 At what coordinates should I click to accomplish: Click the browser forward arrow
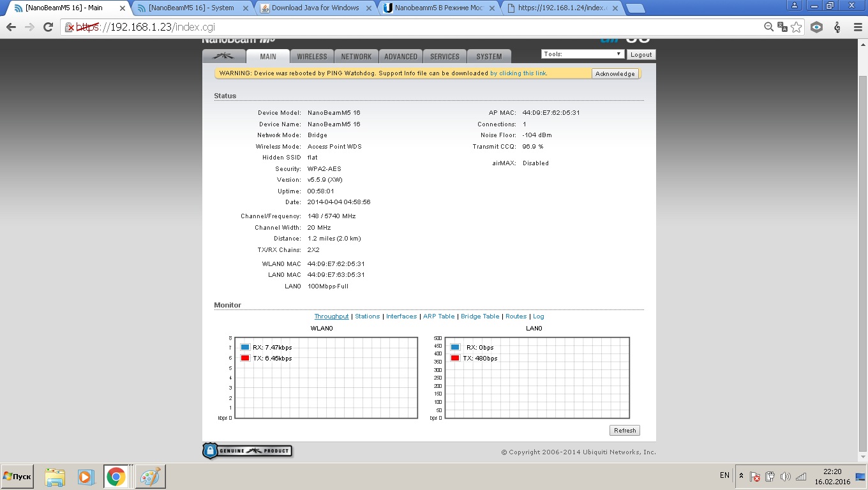tap(29, 27)
